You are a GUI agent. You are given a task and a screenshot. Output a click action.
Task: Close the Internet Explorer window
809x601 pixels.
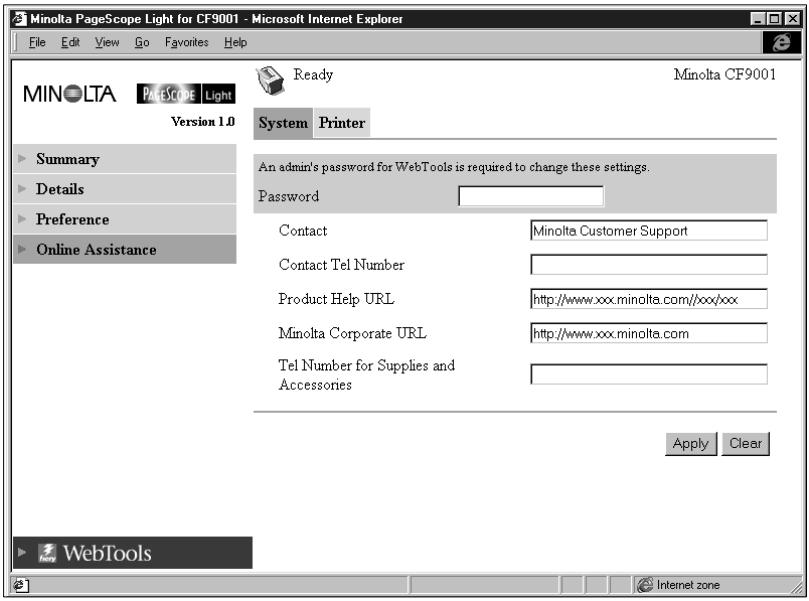tap(792, 20)
